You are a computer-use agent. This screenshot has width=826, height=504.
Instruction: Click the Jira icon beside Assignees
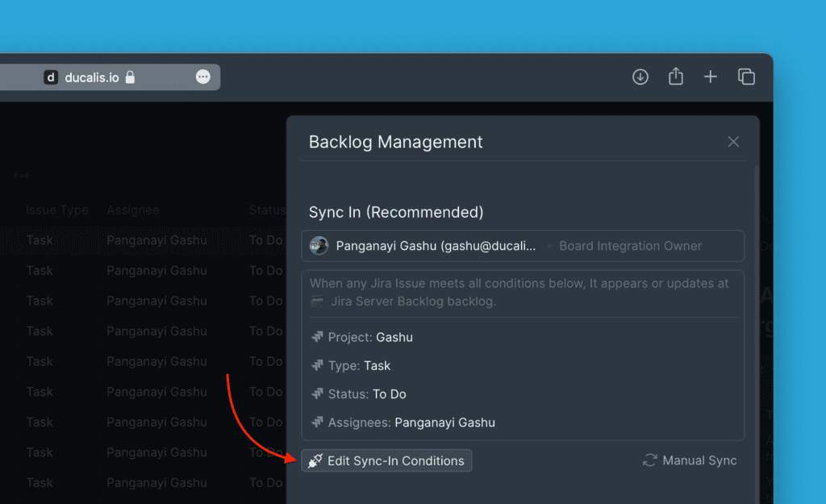pos(317,422)
